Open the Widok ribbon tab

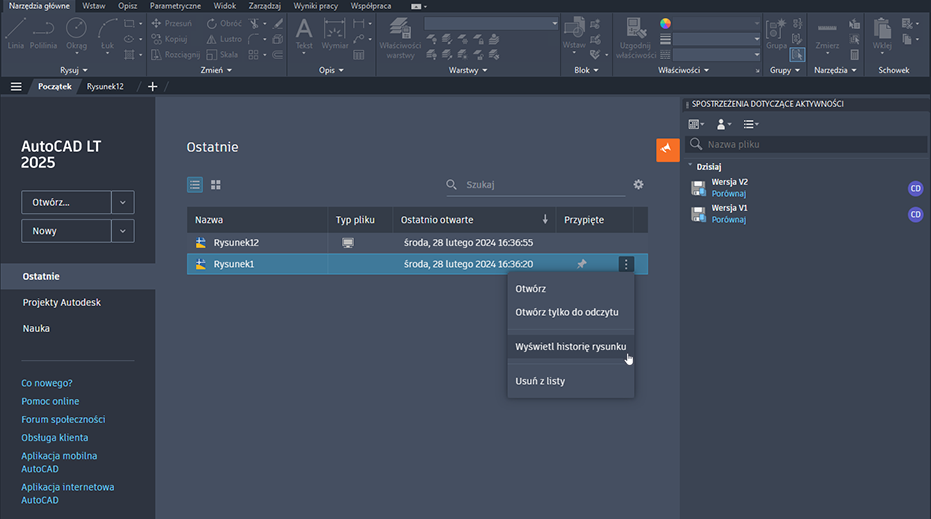tap(224, 6)
